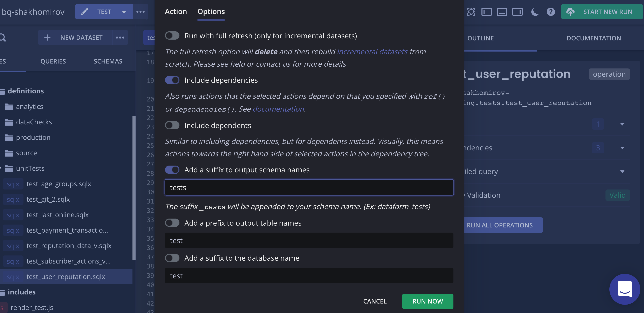This screenshot has width=644, height=313.
Task: Expand the compiled query section arrow
Action: point(622,171)
